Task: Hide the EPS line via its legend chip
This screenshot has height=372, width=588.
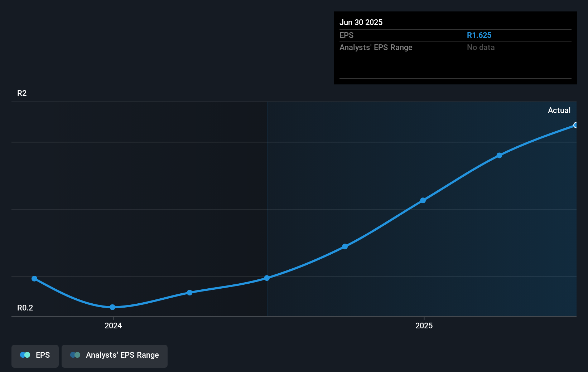Action: (35, 356)
